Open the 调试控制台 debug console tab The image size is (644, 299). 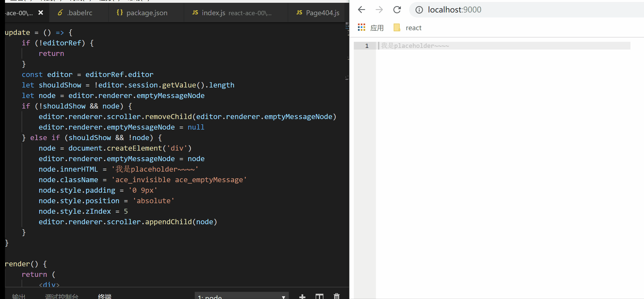pos(62,297)
